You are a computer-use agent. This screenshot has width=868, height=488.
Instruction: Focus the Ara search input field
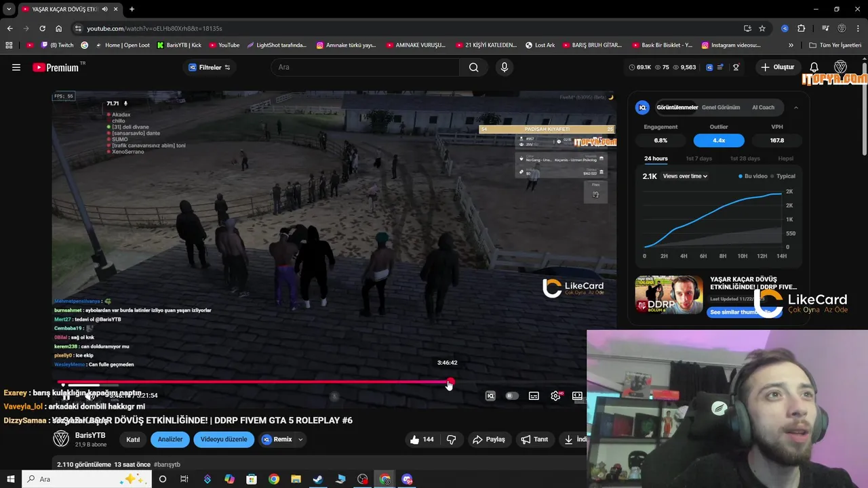tap(366, 67)
